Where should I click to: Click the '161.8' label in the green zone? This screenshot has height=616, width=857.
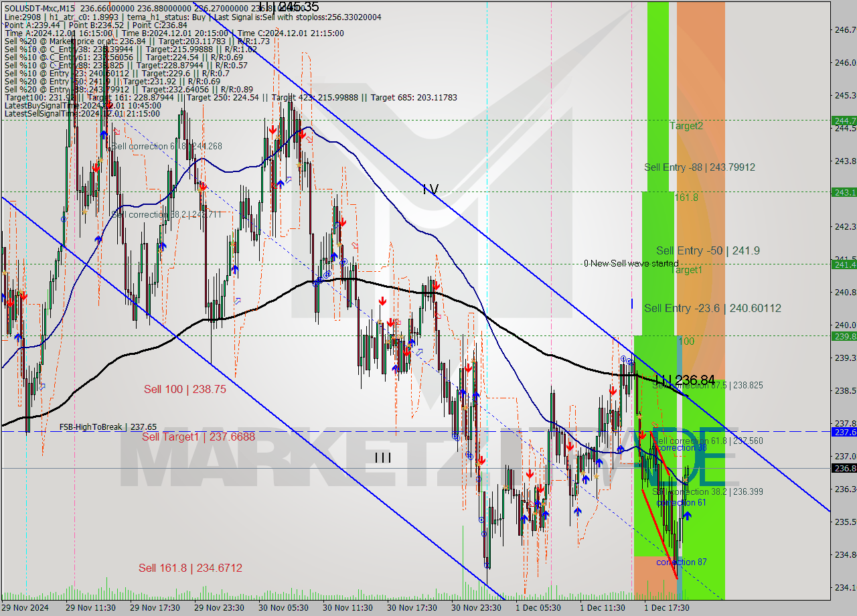[x=686, y=198]
